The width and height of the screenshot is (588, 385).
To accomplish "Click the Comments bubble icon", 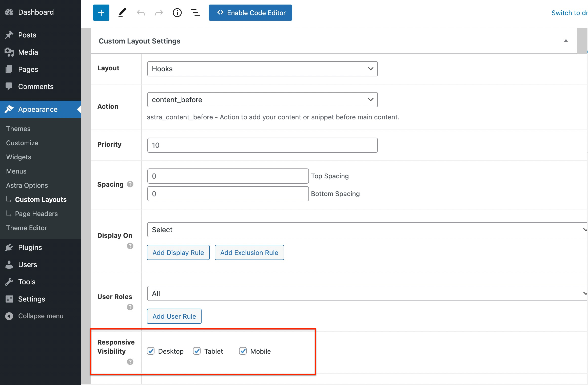I will [9, 87].
